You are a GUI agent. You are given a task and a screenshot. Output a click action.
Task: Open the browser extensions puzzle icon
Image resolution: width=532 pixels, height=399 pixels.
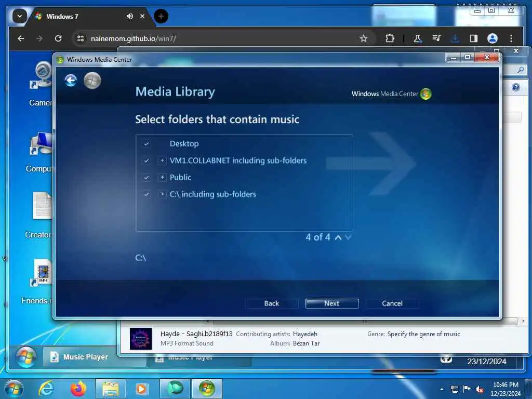point(390,38)
